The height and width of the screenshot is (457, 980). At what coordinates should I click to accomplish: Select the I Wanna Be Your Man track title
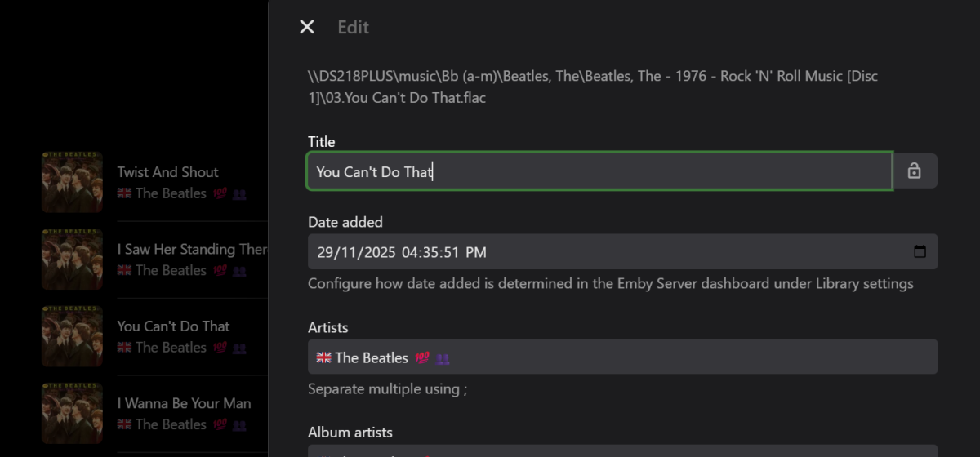[184, 403]
